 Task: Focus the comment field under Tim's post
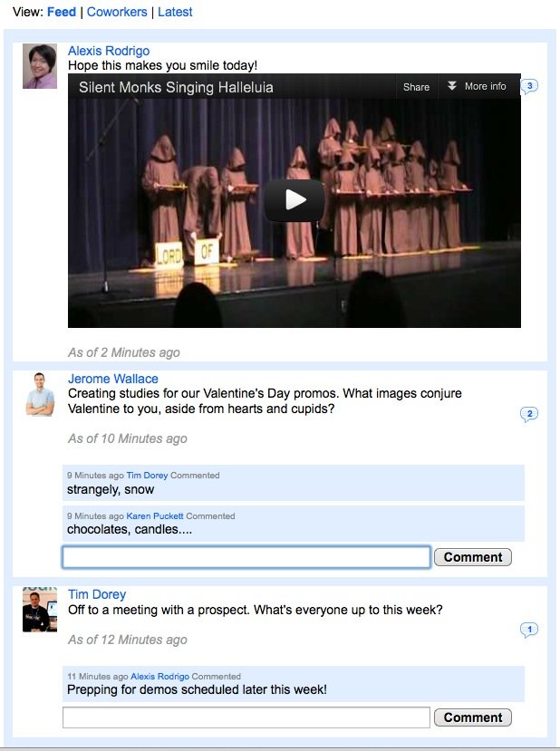point(246,717)
